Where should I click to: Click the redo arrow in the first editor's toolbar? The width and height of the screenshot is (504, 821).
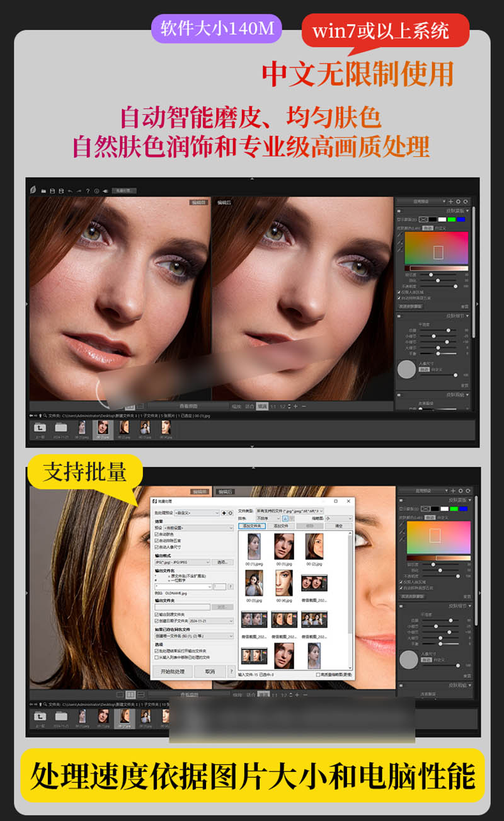pyautogui.click(x=79, y=191)
